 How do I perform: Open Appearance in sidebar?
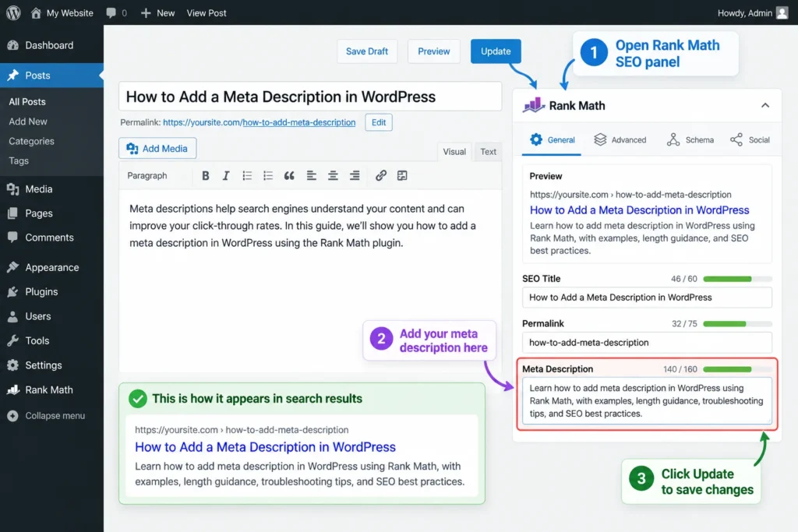click(x=51, y=267)
